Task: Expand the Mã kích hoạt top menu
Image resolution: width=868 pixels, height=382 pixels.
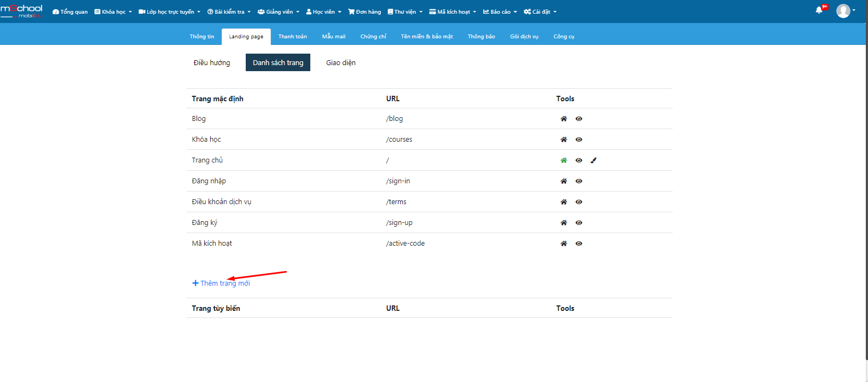Action: pos(453,11)
